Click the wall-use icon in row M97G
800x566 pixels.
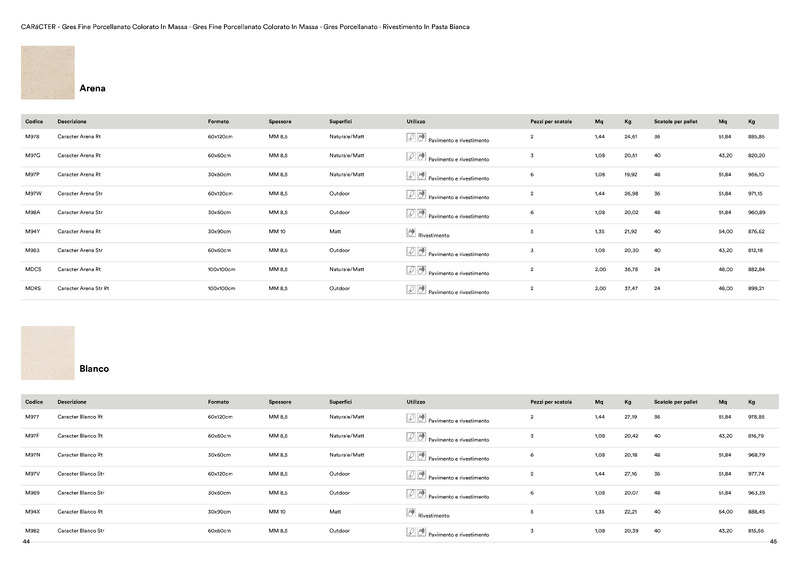[x=421, y=156]
